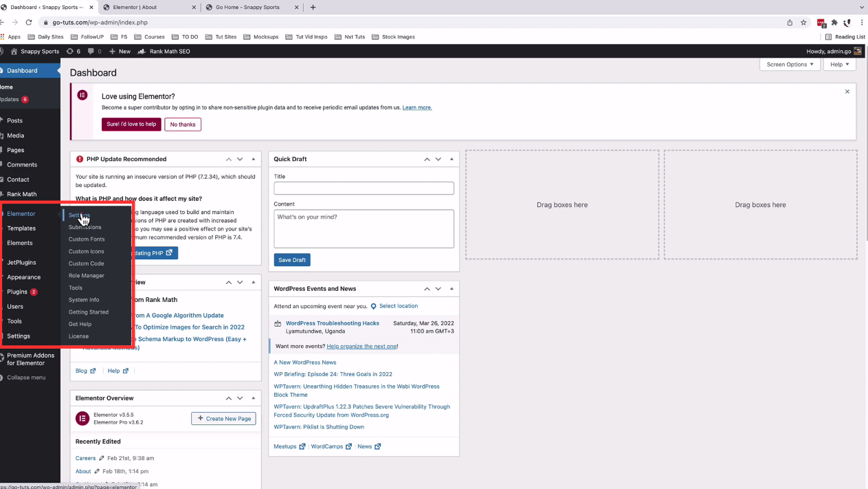Open the Learn more link
The width and height of the screenshot is (868, 489).
[417, 108]
